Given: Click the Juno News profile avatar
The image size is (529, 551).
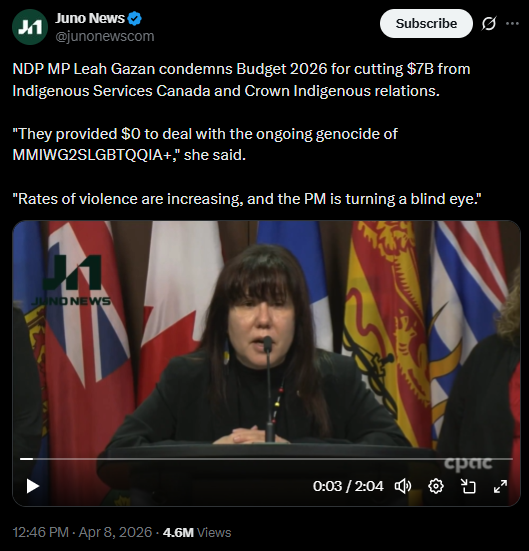Looking at the screenshot, I should (30, 27).
